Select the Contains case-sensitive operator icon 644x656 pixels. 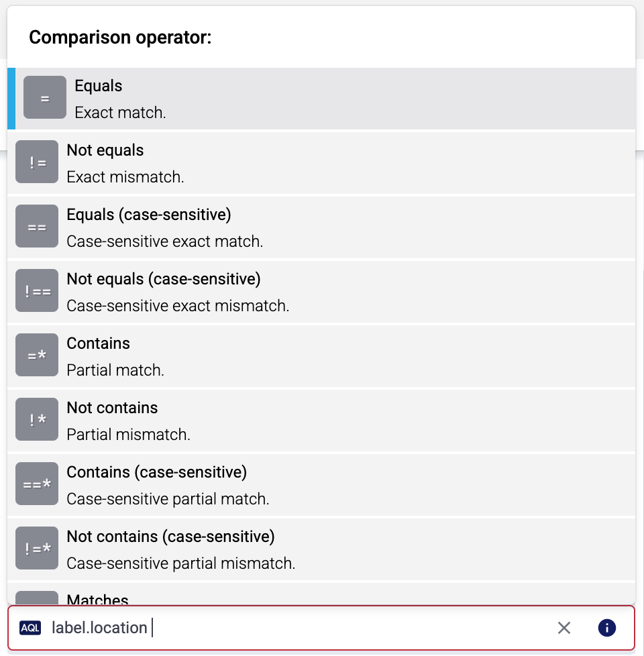36,484
